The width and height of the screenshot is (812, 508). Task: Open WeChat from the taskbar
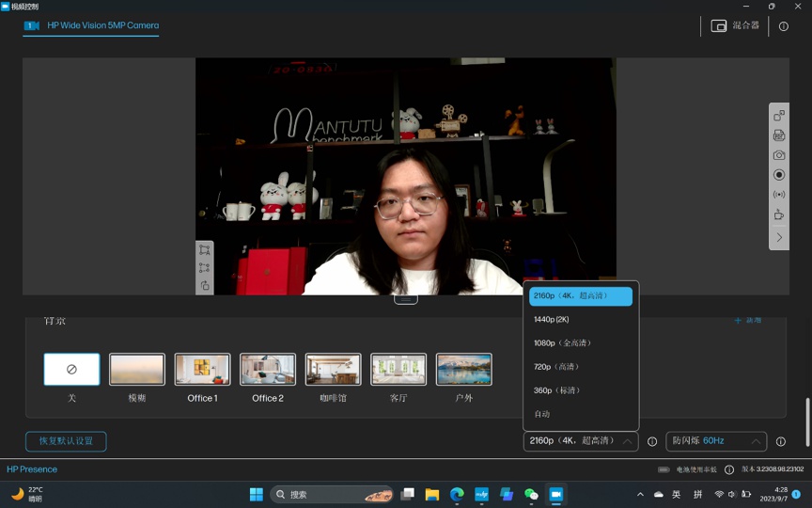tap(531, 495)
